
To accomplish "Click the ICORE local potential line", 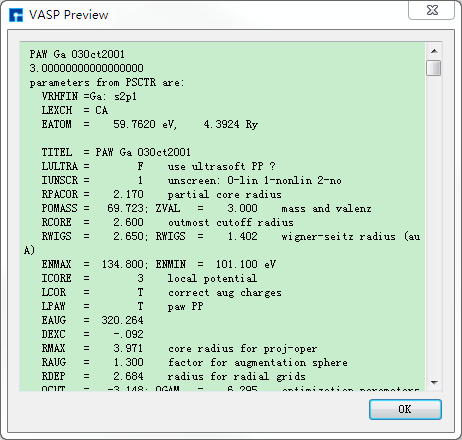I will (149, 278).
